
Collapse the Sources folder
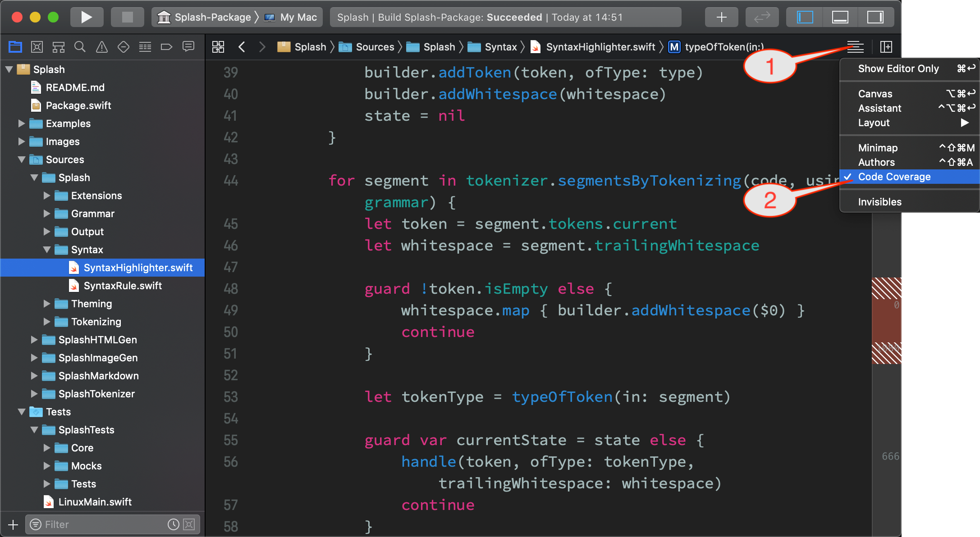coord(21,159)
